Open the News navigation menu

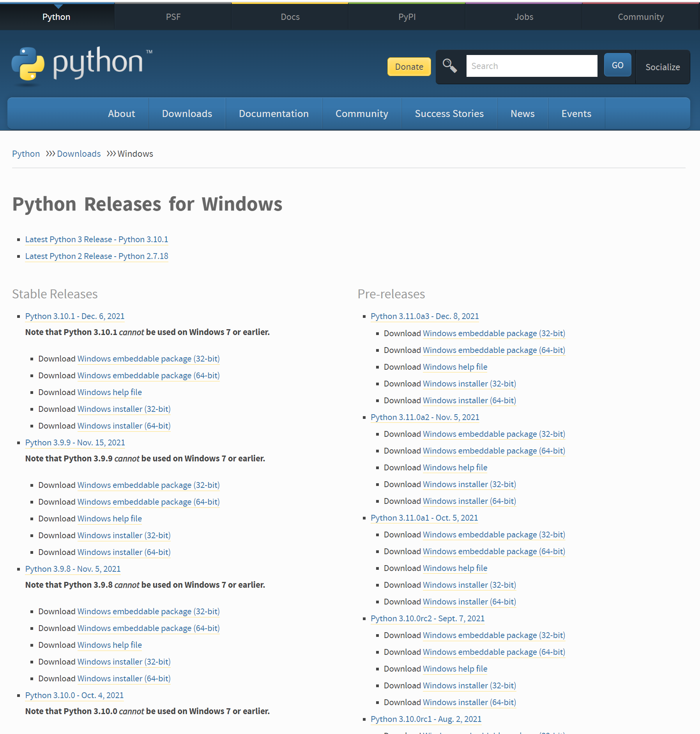click(522, 113)
